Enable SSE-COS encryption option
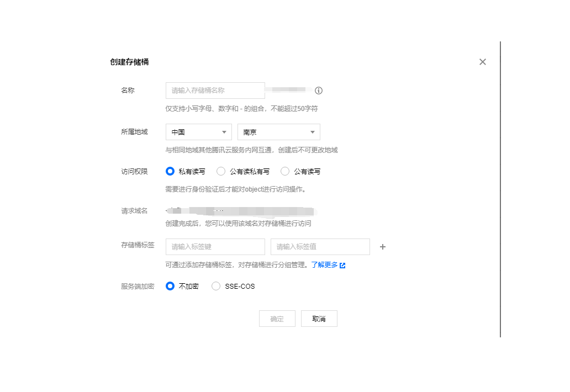Screen dimensions: 570x392 pos(216,286)
